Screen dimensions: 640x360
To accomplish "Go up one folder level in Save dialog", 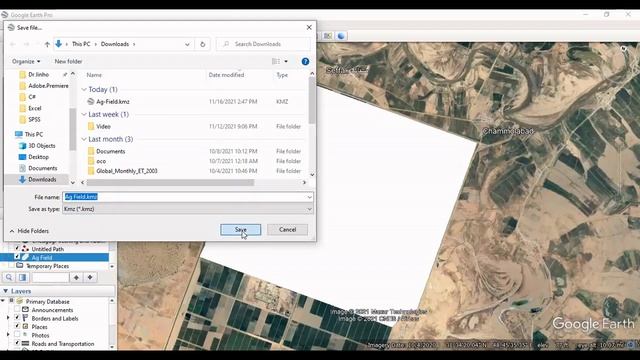I will tap(47, 44).
